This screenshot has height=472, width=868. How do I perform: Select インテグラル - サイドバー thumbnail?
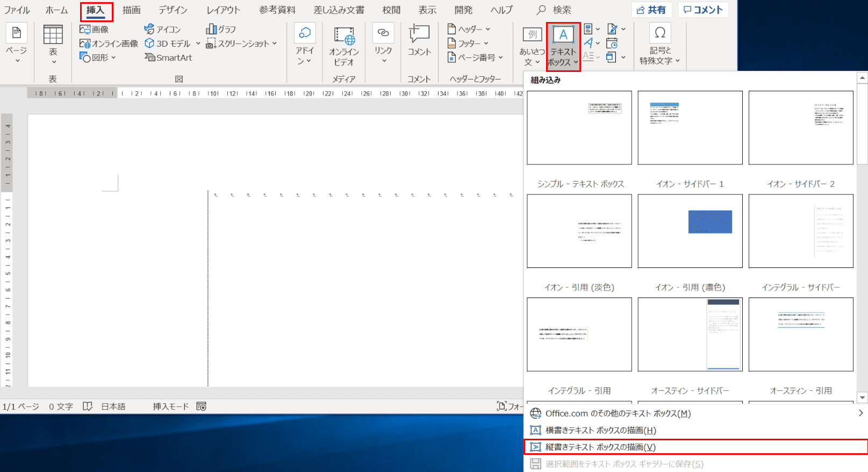click(x=801, y=231)
